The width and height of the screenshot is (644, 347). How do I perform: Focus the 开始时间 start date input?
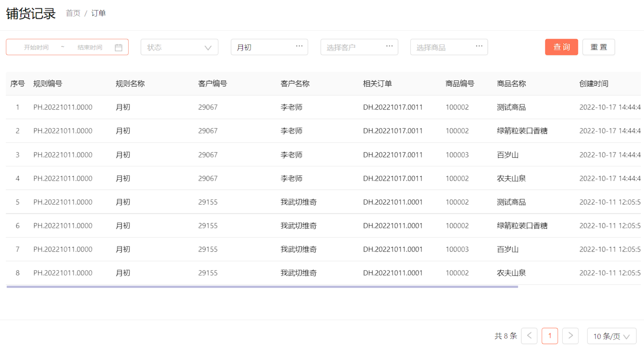pyautogui.click(x=36, y=47)
